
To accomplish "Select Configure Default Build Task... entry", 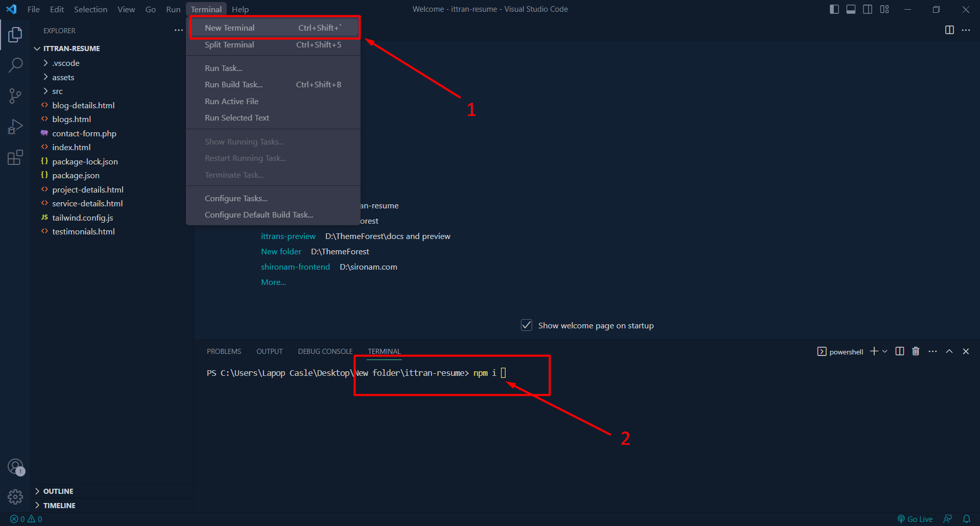I will click(x=273, y=215).
